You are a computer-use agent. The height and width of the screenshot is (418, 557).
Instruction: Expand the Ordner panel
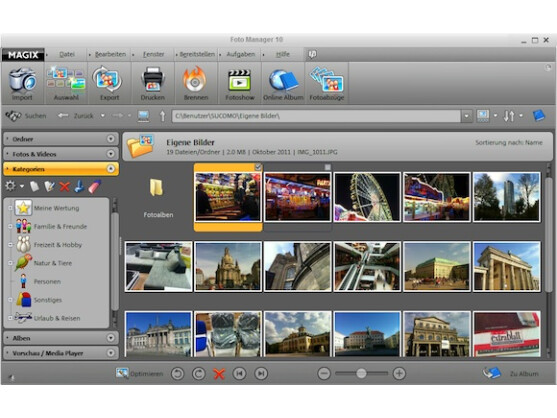pos(111,139)
